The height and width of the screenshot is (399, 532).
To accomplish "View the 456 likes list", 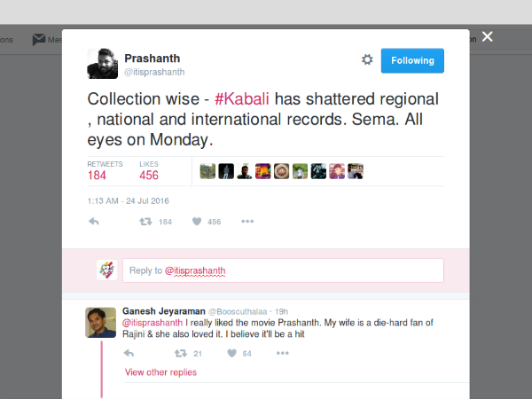I will pyautogui.click(x=151, y=175).
